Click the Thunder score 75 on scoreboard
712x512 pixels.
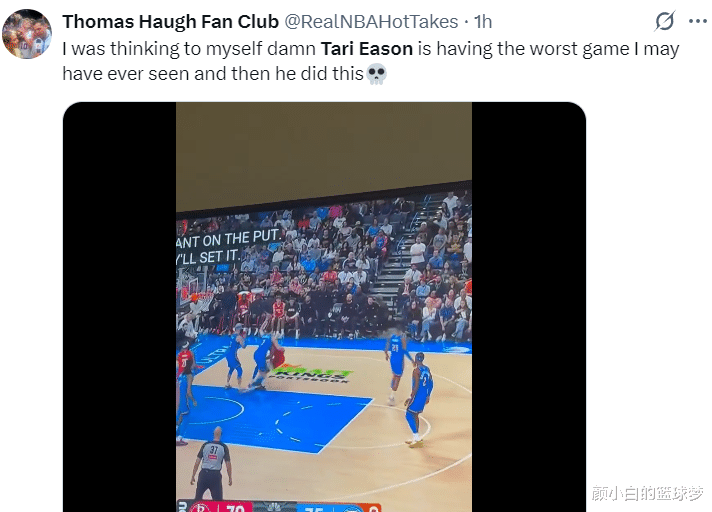[x=314, y=508]
